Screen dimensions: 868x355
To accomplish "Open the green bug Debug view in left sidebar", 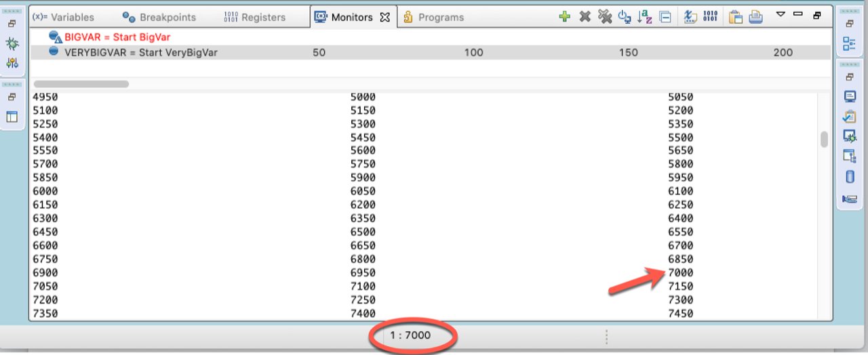I will (12, 43).
